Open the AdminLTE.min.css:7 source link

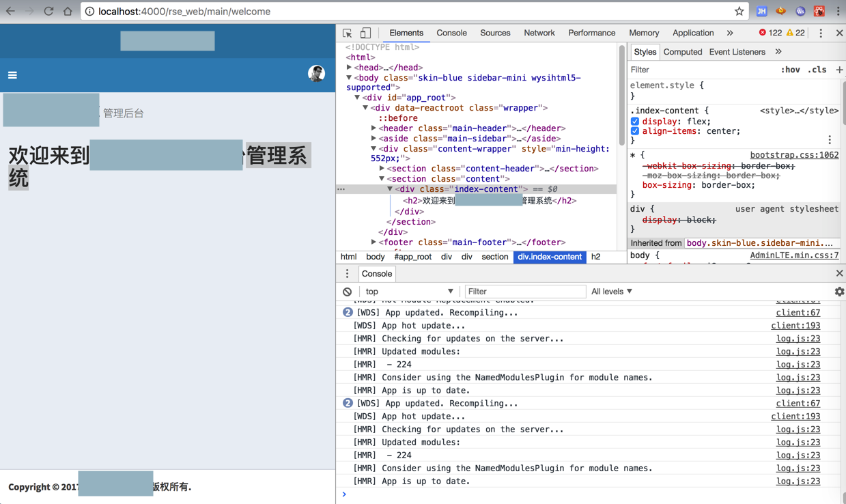click(794, 255)
